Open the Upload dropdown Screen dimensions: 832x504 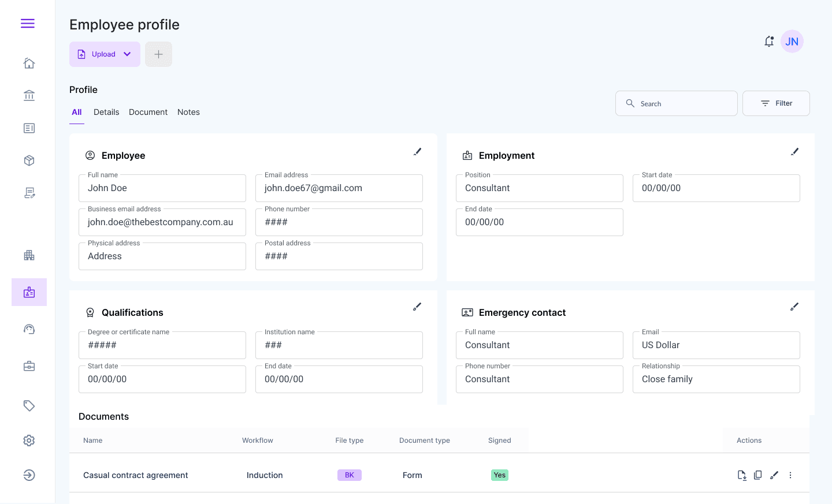[x=105, y=54]
